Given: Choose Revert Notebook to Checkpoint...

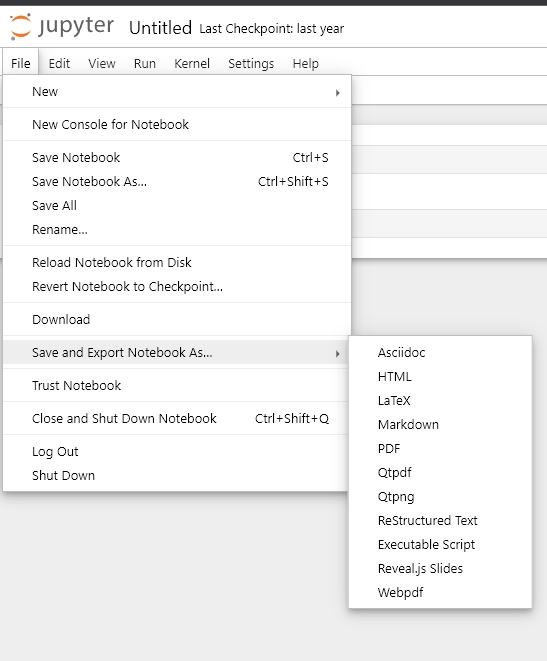Looking at the screenshot, I should [177, 286].
